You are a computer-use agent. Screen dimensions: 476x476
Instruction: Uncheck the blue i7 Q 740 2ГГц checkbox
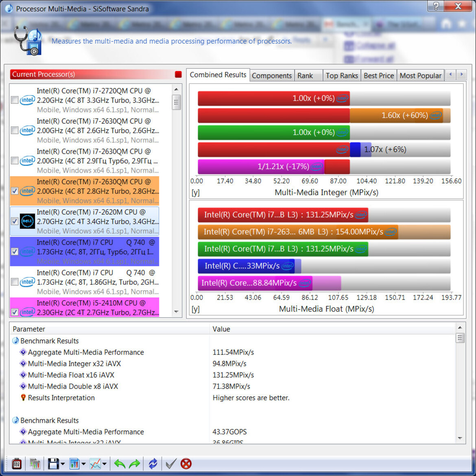pos(15,252)
